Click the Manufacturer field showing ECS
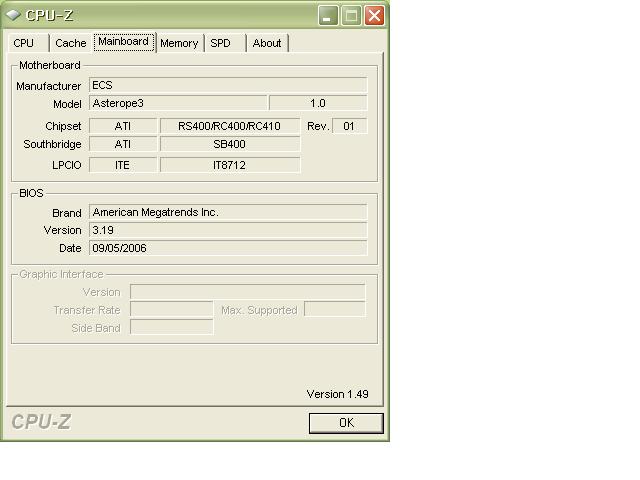640x480 pixels. coord(228,85)
